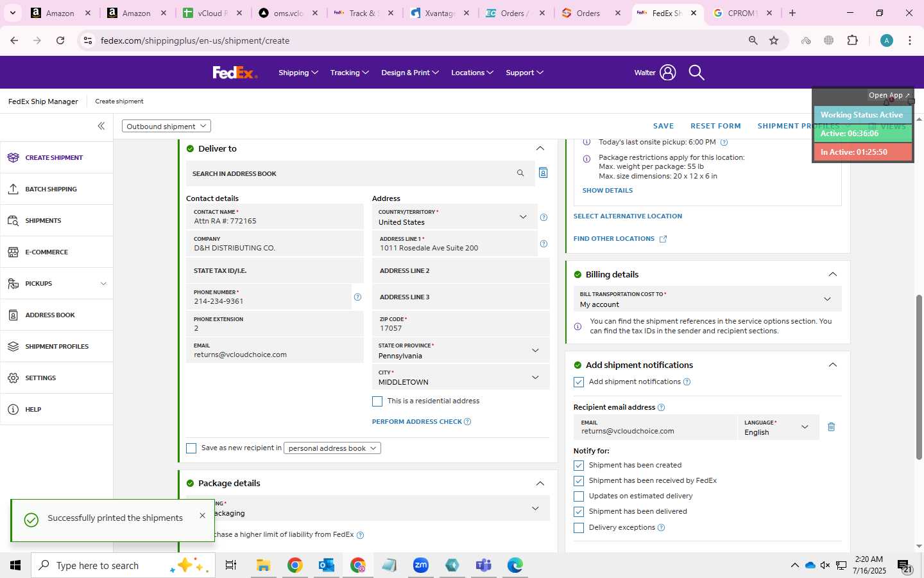Open the City dropdown showing MIDDLETOWN
The width and height of the screenshot is (924, 578).
(461, 377)
